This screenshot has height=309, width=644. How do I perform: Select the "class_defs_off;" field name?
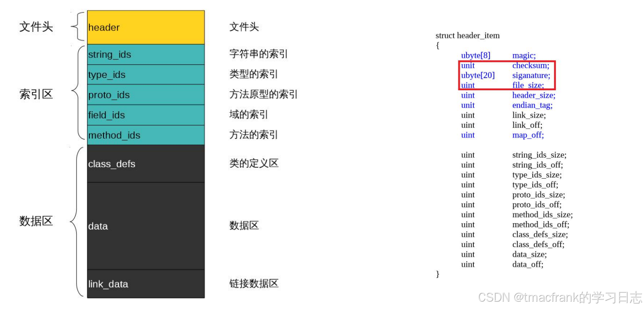click(x=538, y=245)
